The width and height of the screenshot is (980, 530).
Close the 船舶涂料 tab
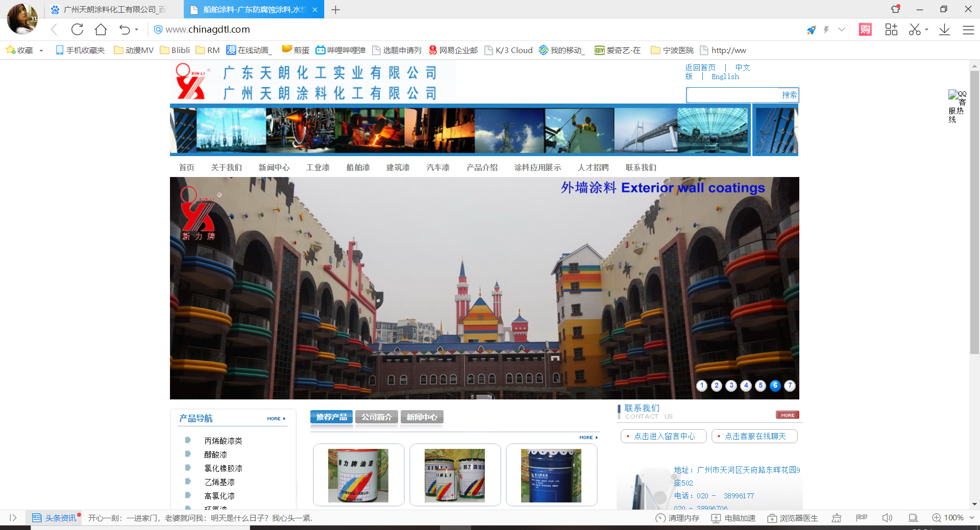point(315,10)
